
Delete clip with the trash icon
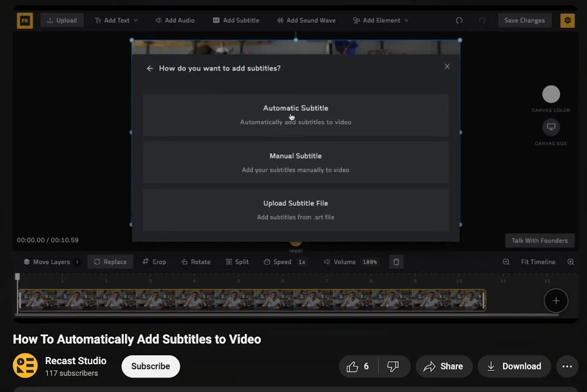[396, 262]
